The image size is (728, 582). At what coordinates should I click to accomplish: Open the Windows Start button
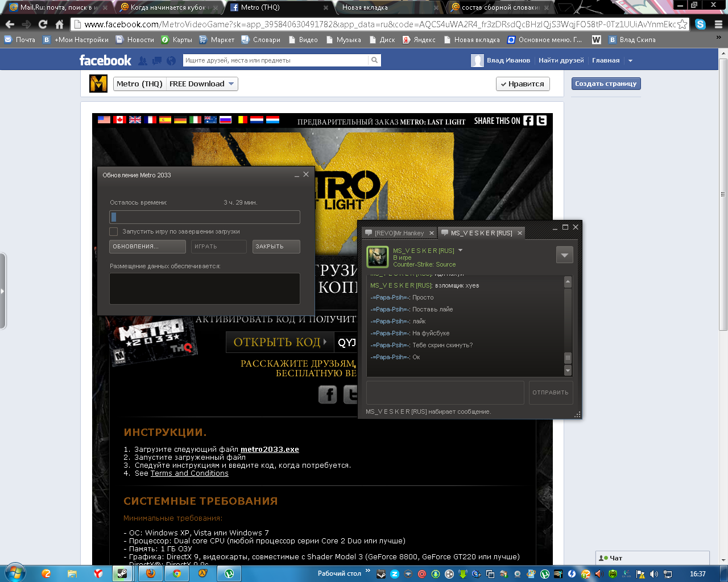coord(15,572)
